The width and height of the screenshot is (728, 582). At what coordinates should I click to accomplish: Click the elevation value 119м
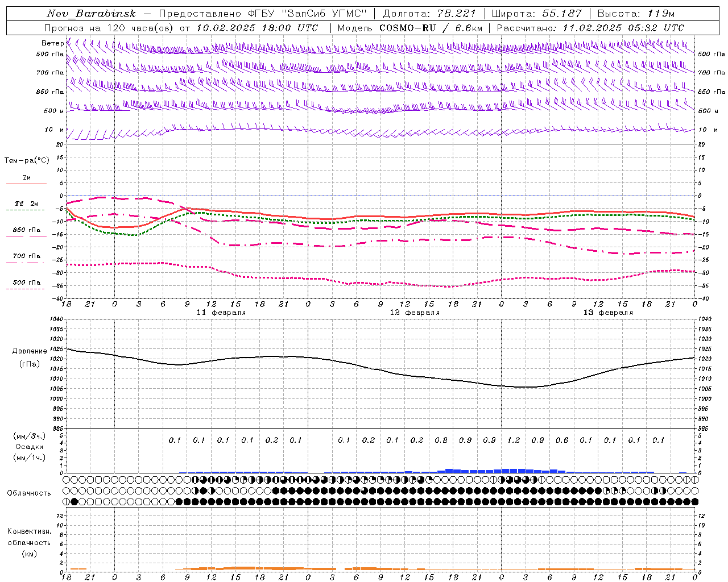[661, 14]
